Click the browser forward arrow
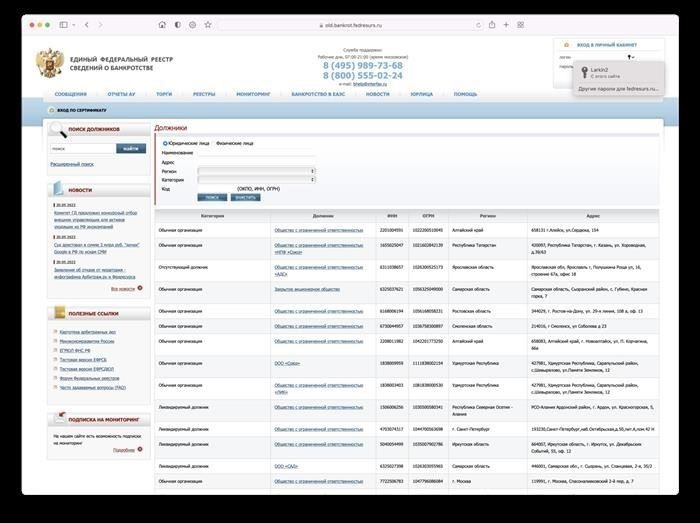This screenshot has height=523, width=700. (x=100, y=25)
